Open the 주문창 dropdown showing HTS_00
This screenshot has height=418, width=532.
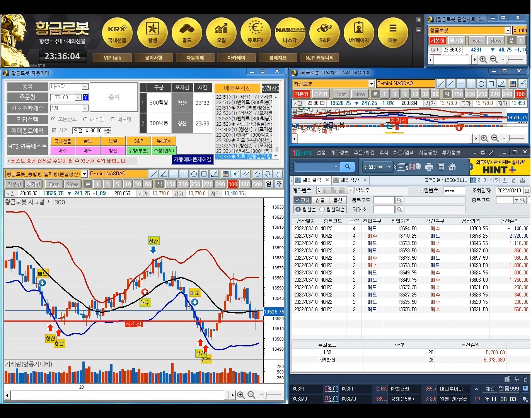coord(78,97)
